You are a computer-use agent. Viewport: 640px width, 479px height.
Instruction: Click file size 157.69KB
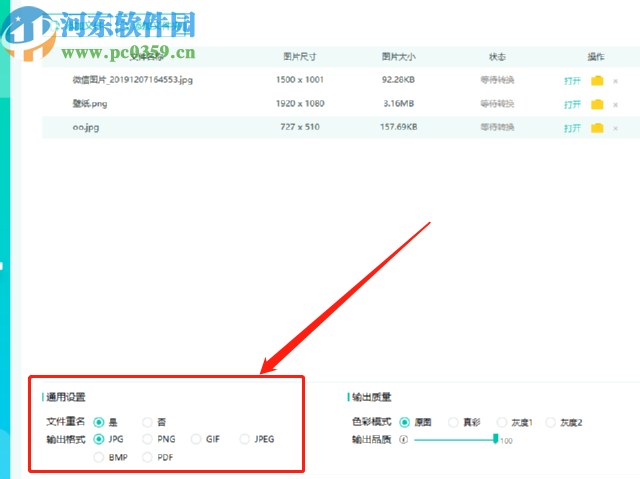[399, 127]
